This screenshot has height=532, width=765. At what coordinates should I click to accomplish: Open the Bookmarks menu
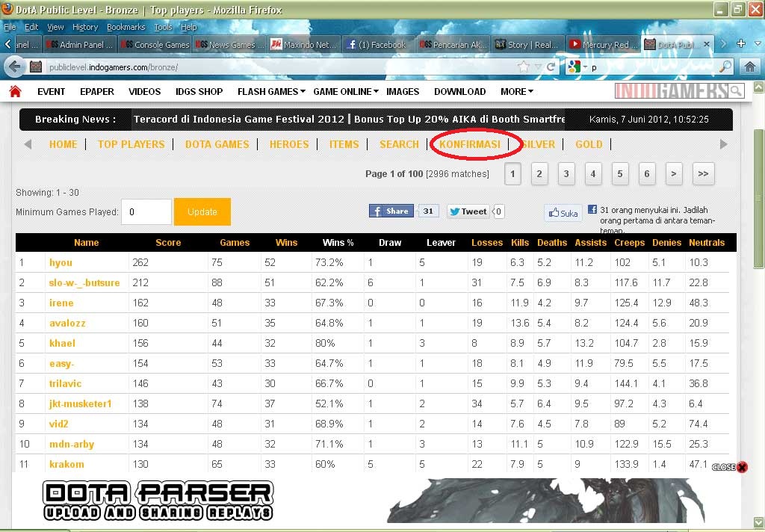(x=126, y=26)
